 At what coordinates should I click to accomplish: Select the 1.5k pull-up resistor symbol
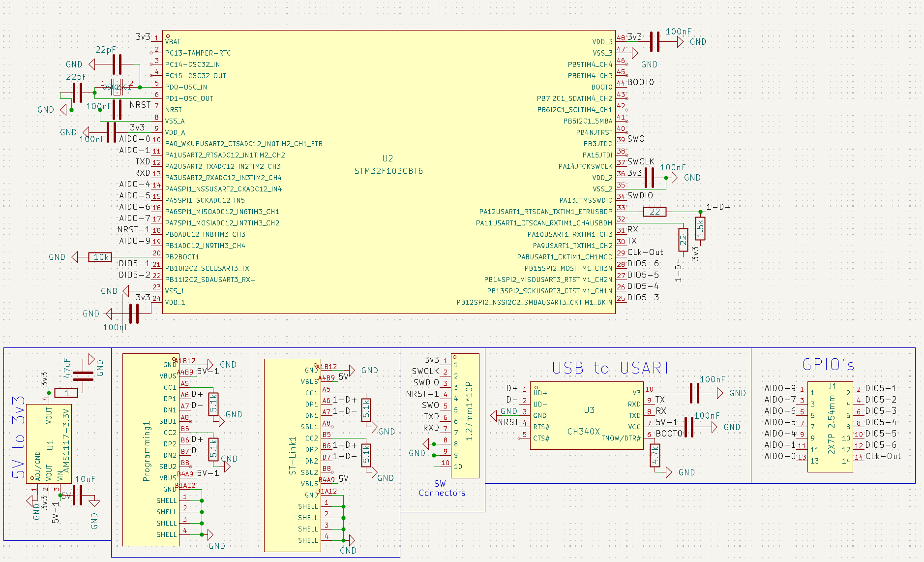[x=700, y=228]
